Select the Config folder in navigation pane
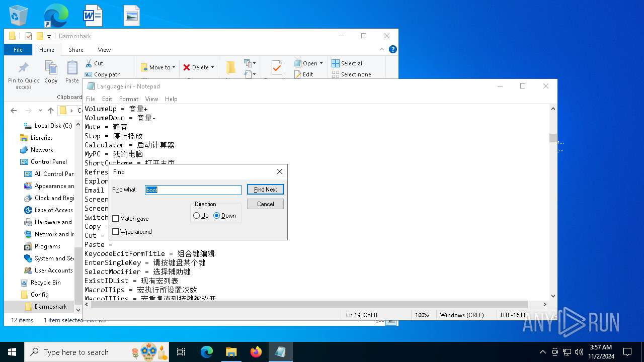This screenshot has height=362, width=644. click(x=39, y=295)
